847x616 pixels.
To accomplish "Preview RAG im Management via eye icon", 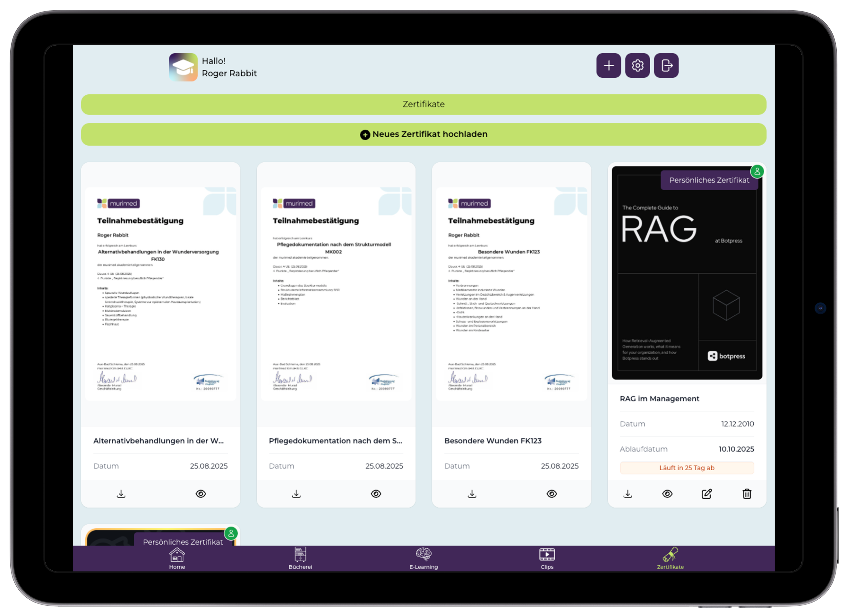I will [x=667, y=494].
